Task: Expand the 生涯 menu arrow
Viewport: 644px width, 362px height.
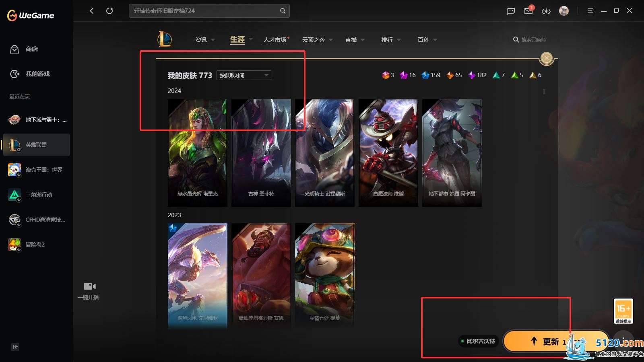Action: pos(251,39)
